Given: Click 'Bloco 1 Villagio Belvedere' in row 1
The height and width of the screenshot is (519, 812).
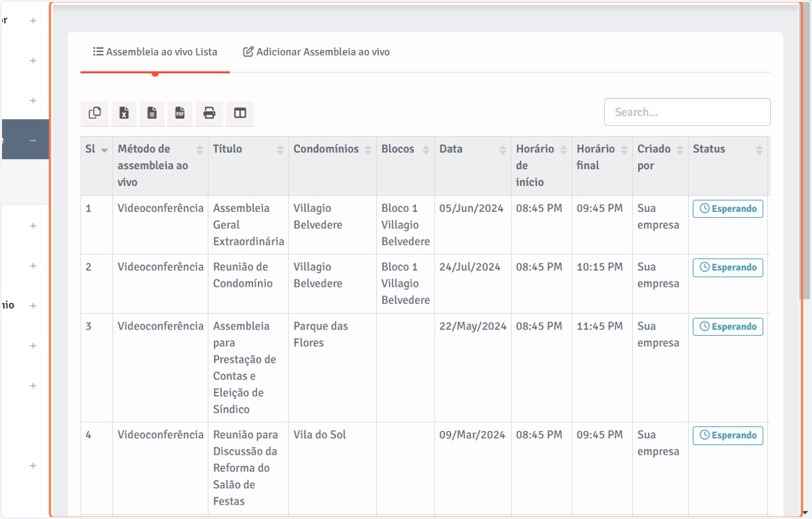Looking at the screenshot, I should [405, 225].
